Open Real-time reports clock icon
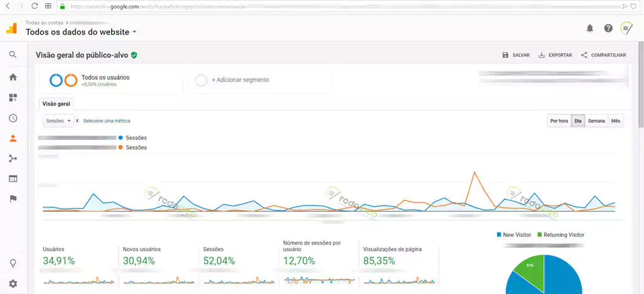The image size is (644, 294). 13,118
